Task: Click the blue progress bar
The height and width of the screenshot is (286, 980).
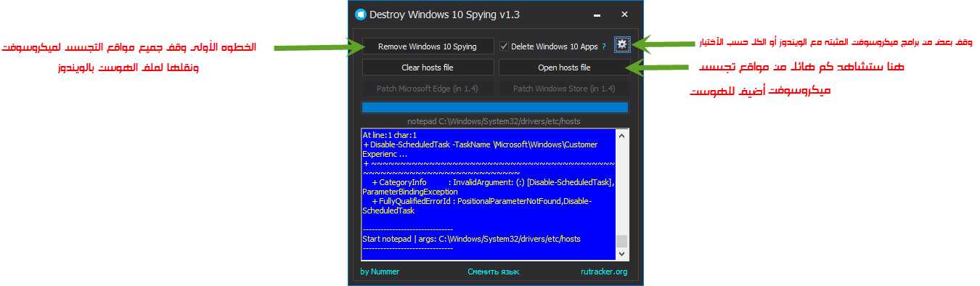Action: point(495,107)
